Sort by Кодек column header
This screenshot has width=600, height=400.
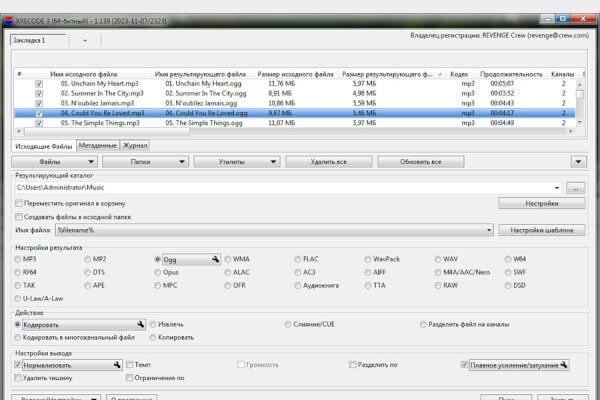click(x=459, y=74)
